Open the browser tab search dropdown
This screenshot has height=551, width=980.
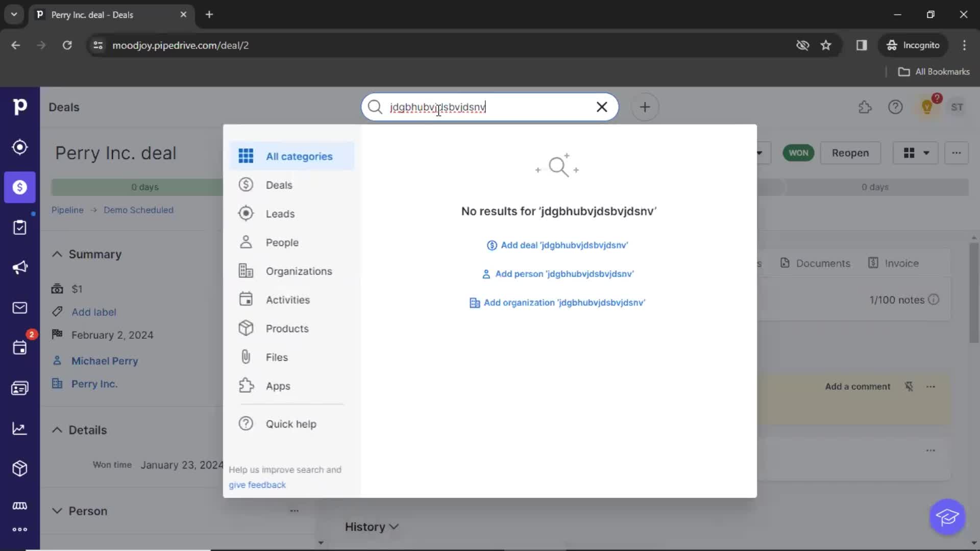14,14
